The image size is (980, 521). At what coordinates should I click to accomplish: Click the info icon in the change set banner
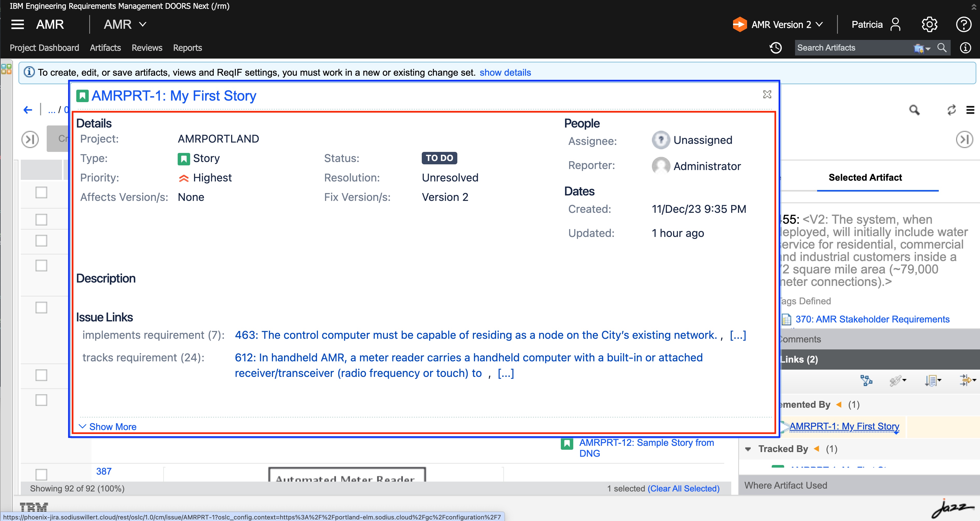point(29,72)
